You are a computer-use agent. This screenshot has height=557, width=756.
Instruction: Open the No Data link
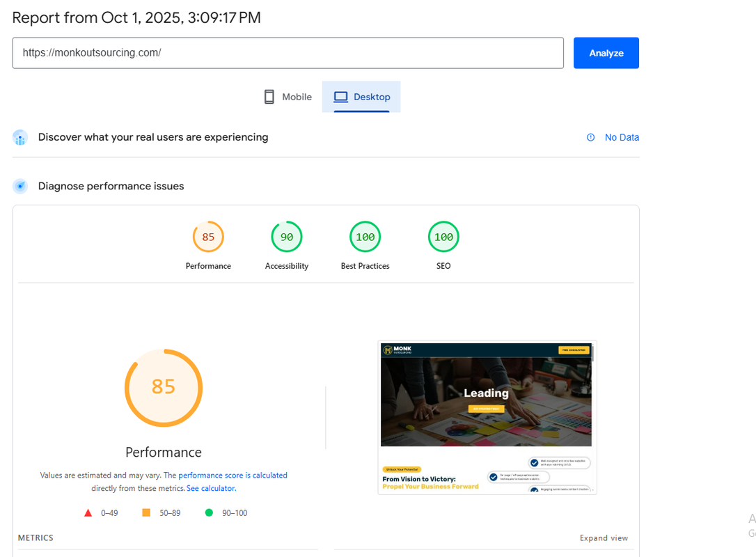621,137
